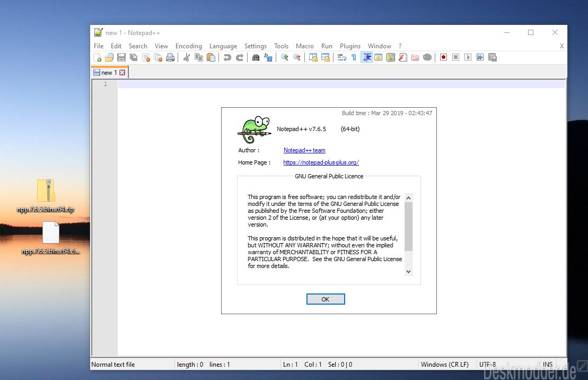588x380 pixels.
Task: Click the Redo arrow icon
Action: 240,57
